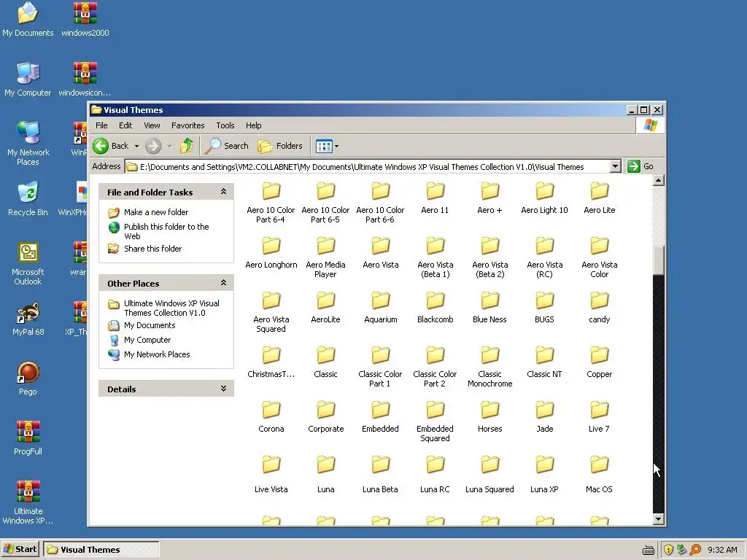Select the Classic NT folder
Screen dimensions: 747x560
click(x=544, y=363)
